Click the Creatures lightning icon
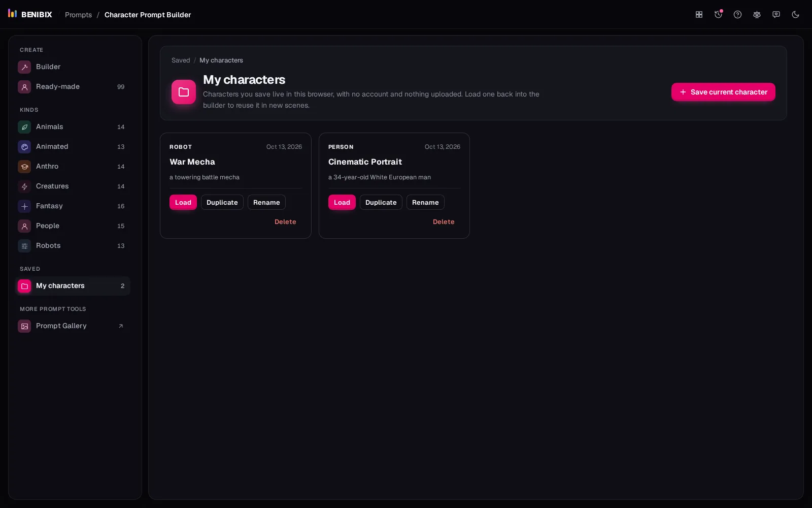Viewport: 812px width, 508px height. 24,186
